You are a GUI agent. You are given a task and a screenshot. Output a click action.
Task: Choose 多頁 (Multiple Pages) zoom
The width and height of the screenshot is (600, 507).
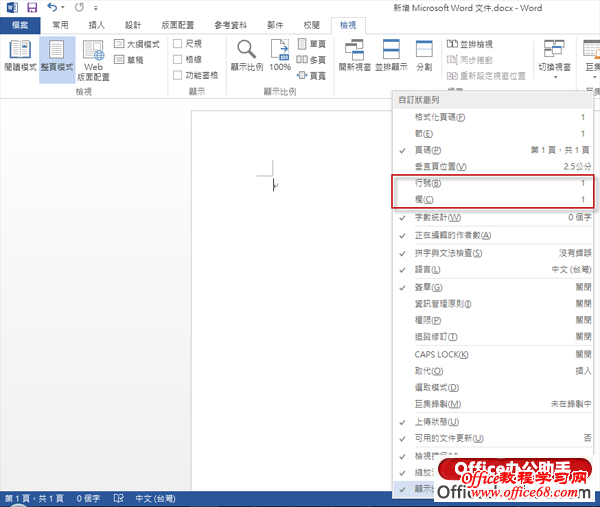pos(312,60)
